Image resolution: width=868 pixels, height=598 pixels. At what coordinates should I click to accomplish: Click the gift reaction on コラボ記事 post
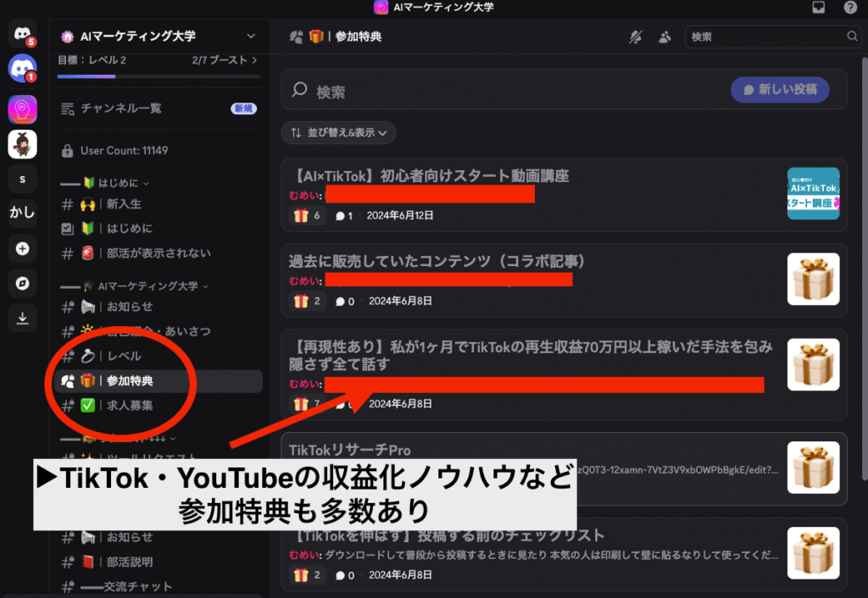coord(307,301)
